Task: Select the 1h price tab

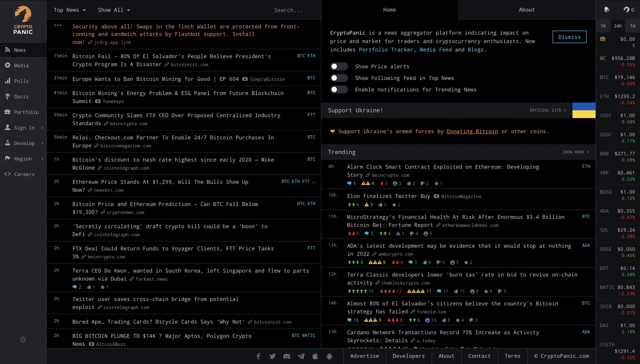Action: click(x=603, y=26)
